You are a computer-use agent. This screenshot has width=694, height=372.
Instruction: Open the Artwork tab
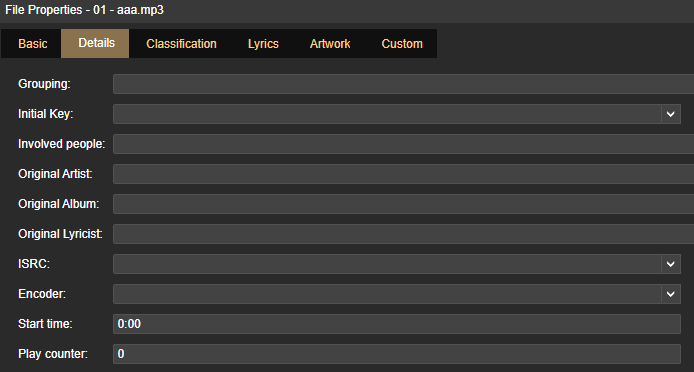coord(330,44)
